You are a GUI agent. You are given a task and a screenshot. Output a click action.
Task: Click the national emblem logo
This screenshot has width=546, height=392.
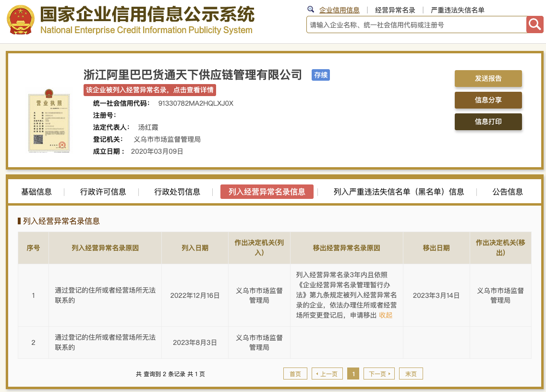(21, 20)
